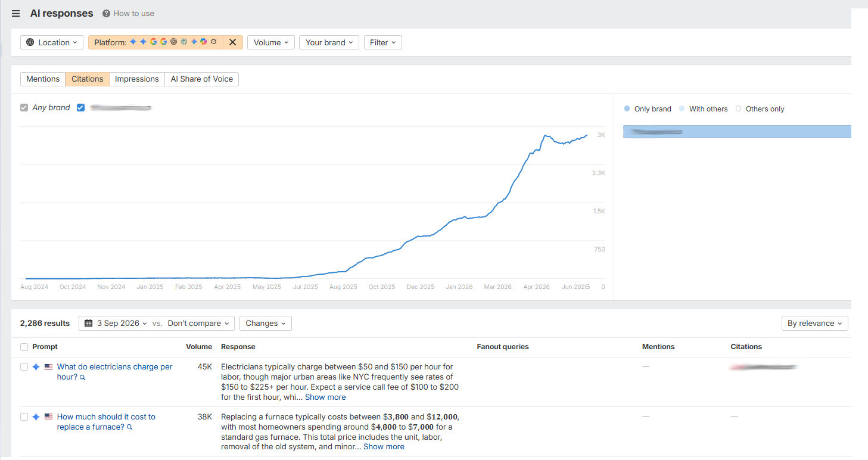
Task: Open prompt What do electricians charge per hour
Action: coord(114,372)
